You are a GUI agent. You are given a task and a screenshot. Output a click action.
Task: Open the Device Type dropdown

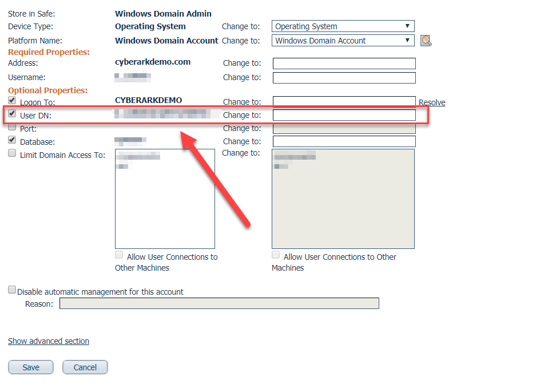(343, 26)
